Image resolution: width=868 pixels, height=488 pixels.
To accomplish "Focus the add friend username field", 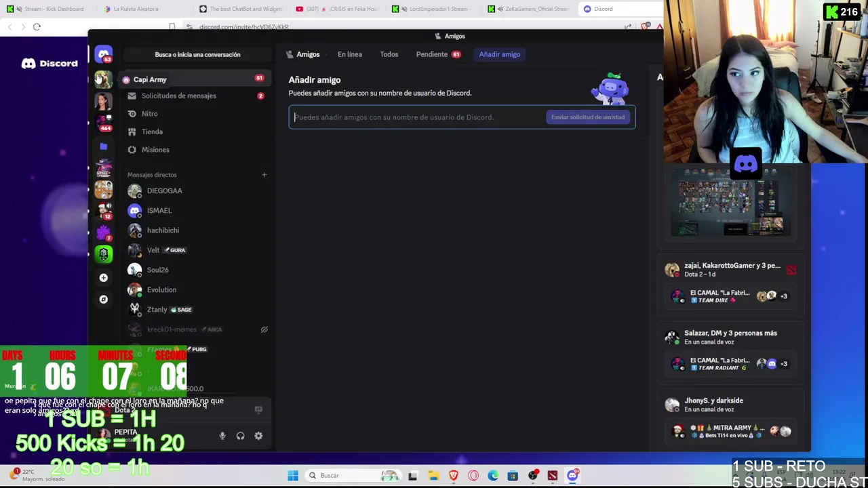I will pyautogui.click(x=419, y=117).
